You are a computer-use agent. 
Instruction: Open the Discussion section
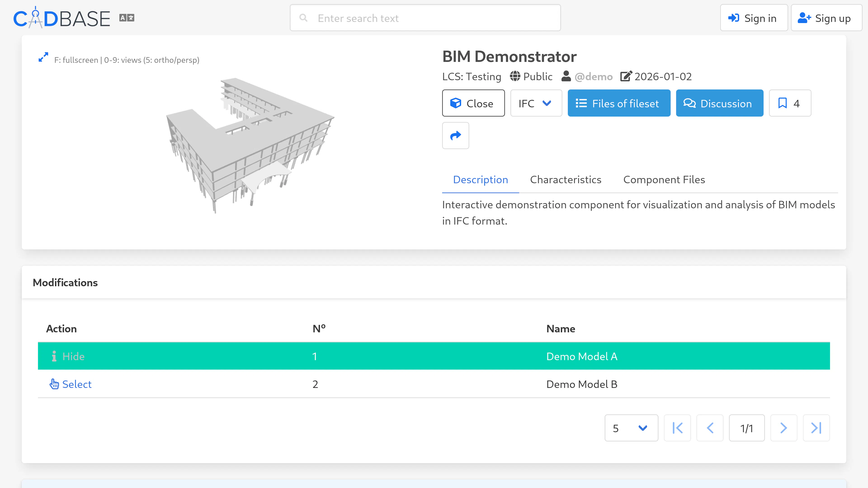(x=720, y=103)
